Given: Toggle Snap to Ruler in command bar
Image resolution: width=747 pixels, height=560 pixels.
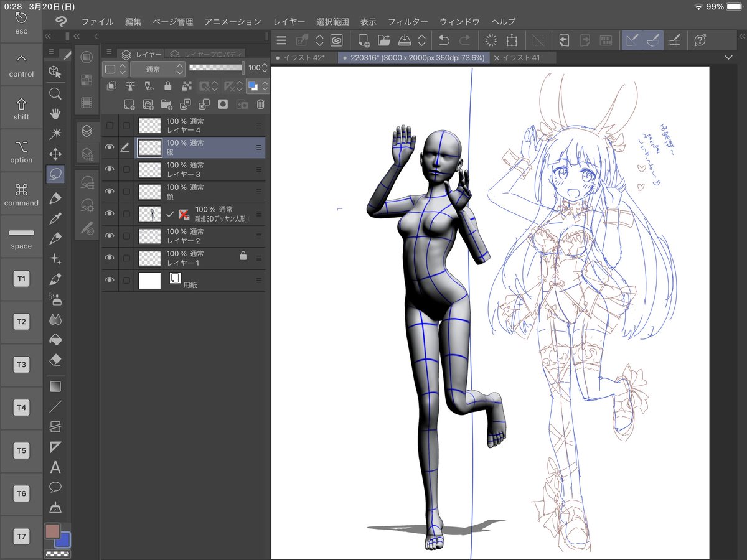Looking at the screenshot, I should point(632,40).
